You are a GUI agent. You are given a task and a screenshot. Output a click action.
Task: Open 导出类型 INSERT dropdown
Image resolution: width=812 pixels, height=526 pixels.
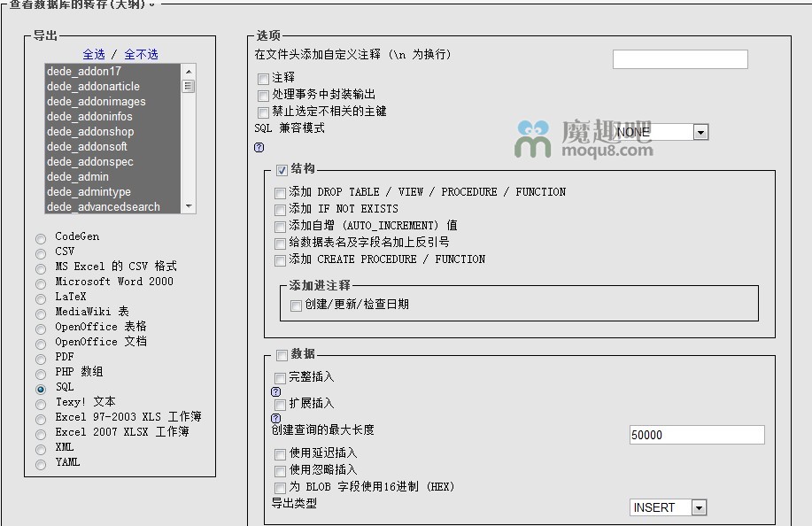tap(668, 507)
